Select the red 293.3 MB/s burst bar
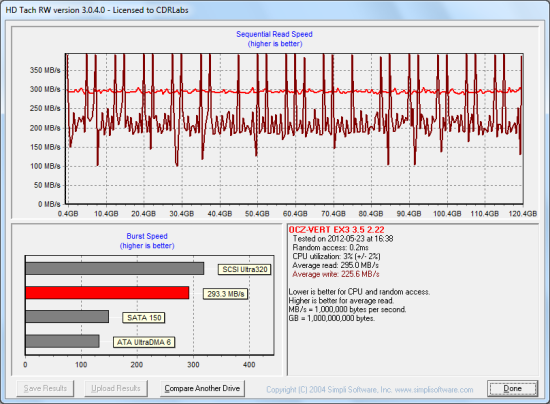 coord(107,292)
